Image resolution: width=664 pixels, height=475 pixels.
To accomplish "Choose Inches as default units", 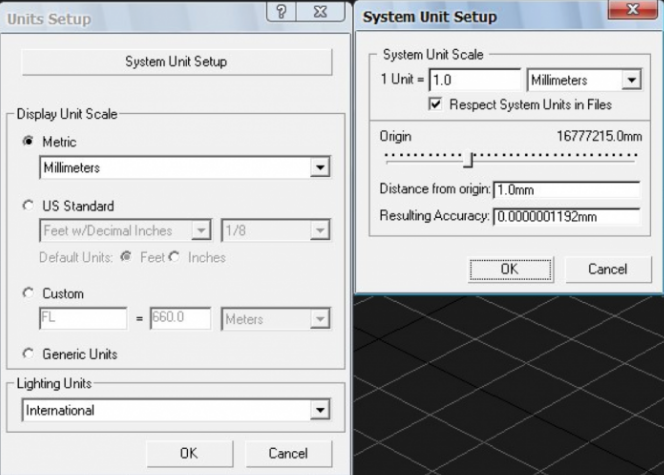I will [174, 257].
